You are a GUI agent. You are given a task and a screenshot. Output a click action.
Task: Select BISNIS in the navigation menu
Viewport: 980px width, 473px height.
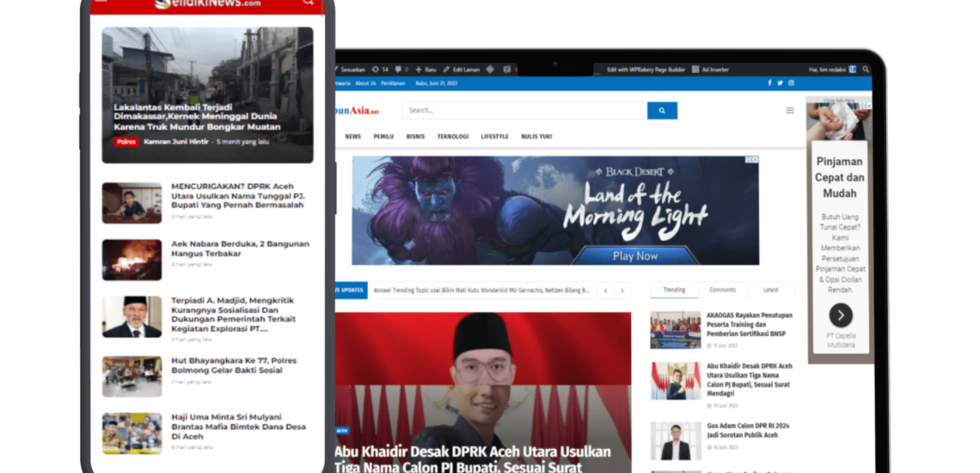(415, 137)
